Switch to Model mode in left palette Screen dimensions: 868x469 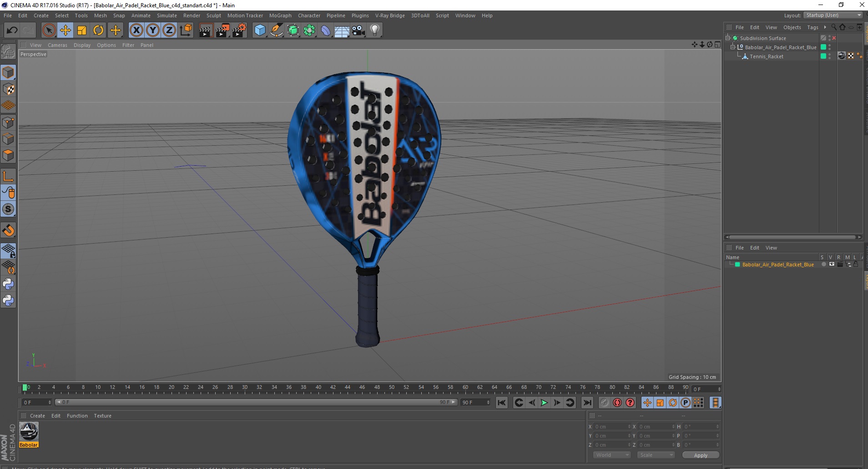click(8, 73)
